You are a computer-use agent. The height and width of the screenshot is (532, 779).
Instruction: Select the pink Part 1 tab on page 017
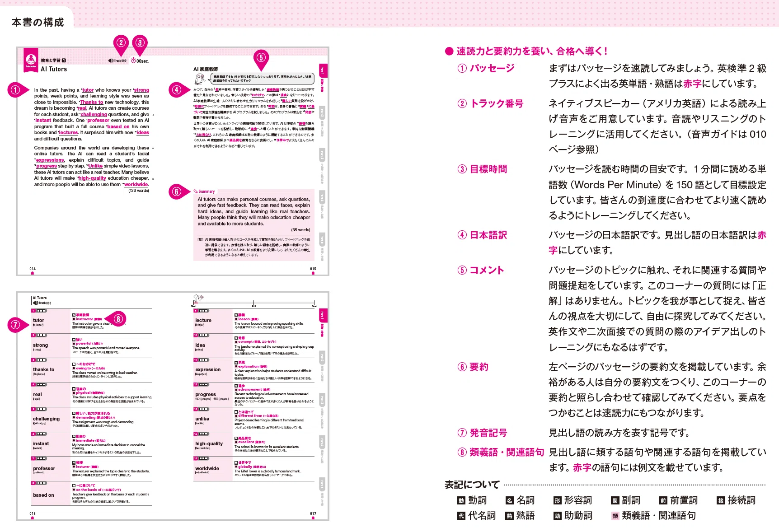click(x=322, y=315)
